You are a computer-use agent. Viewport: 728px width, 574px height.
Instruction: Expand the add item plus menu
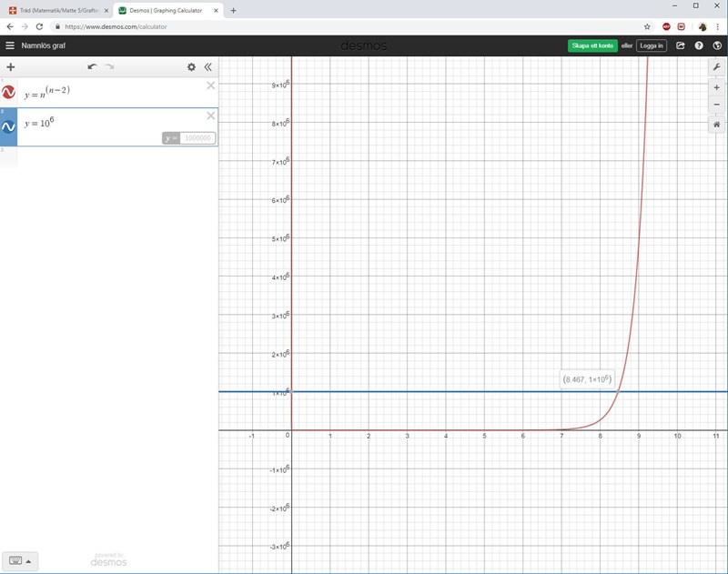11,67
